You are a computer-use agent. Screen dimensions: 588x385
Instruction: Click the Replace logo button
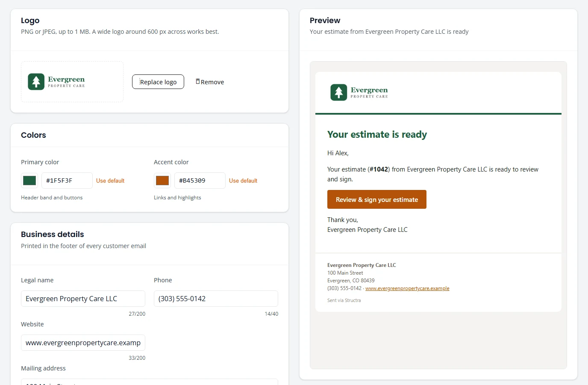158,82
